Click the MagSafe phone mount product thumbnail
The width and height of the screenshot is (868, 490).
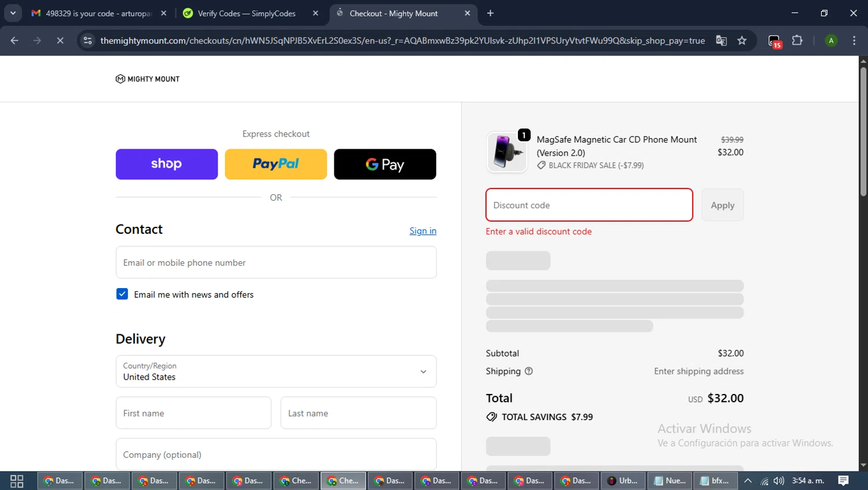(507, 152)
